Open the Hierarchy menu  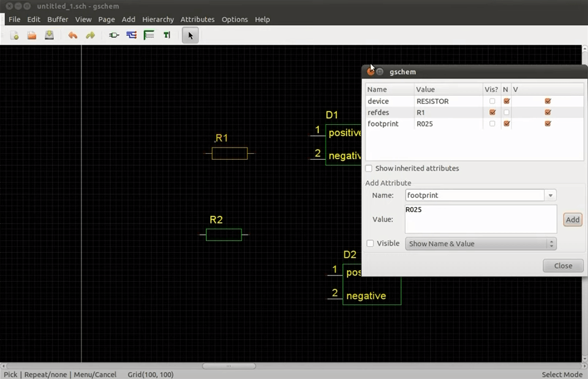tap(158, 20)
